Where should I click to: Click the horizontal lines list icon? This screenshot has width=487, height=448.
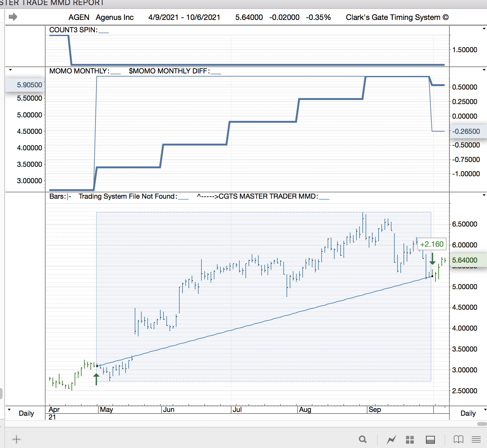[x=476, y=439]
